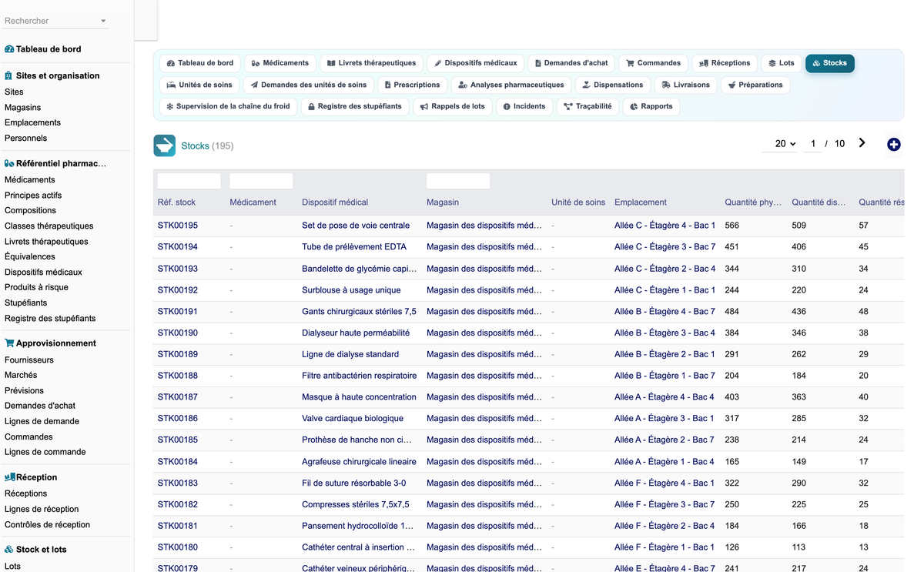This screenshot has width=924, height=572.
Task: Open Contrôles de réception in sidebar
Action: pyautogui.click(x=47, y=524)
